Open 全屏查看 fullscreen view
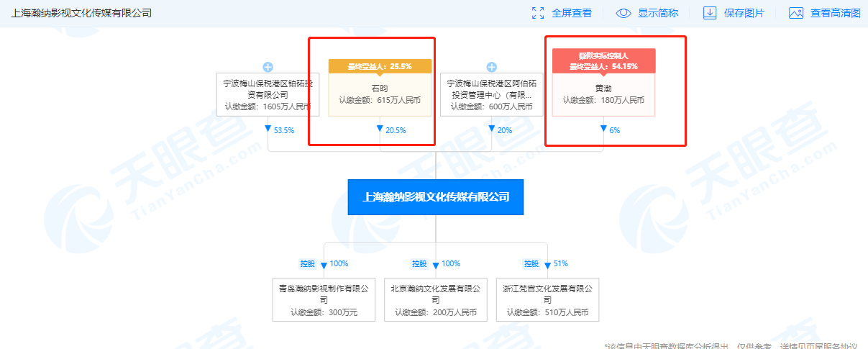The height and width of the screenshot is (349, 868). 572,13
